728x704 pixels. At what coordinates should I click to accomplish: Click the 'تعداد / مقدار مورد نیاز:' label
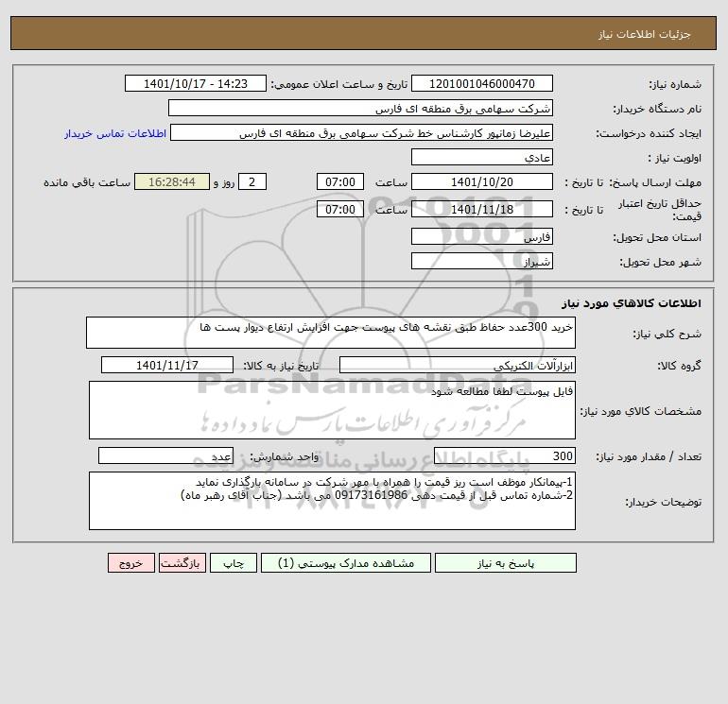(649, 457)
